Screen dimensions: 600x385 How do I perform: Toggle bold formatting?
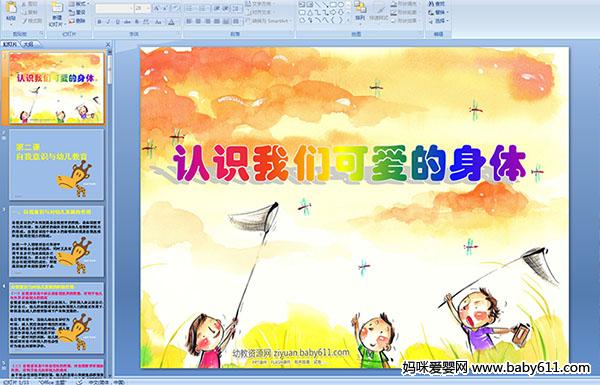99,22
